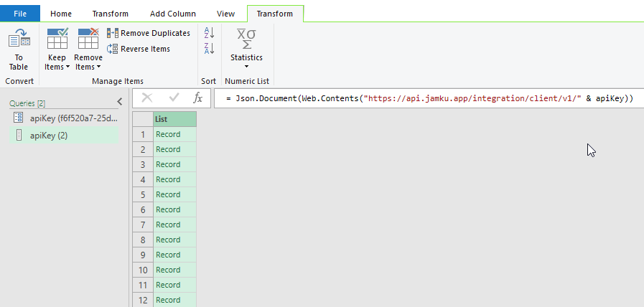The image size is (644, 307).
Task: Collapse the Queries pane
Action: pyautogui.click(x=120, y=103)
